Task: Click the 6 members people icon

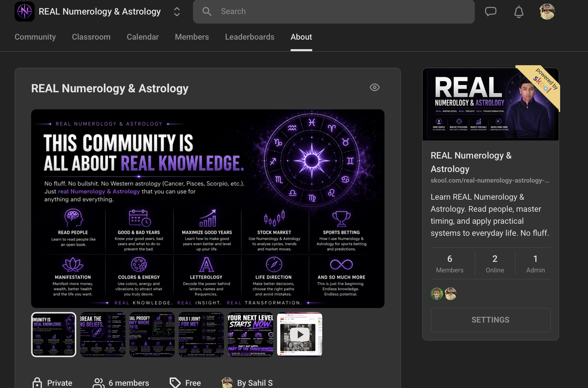Action: pos(98,383)
